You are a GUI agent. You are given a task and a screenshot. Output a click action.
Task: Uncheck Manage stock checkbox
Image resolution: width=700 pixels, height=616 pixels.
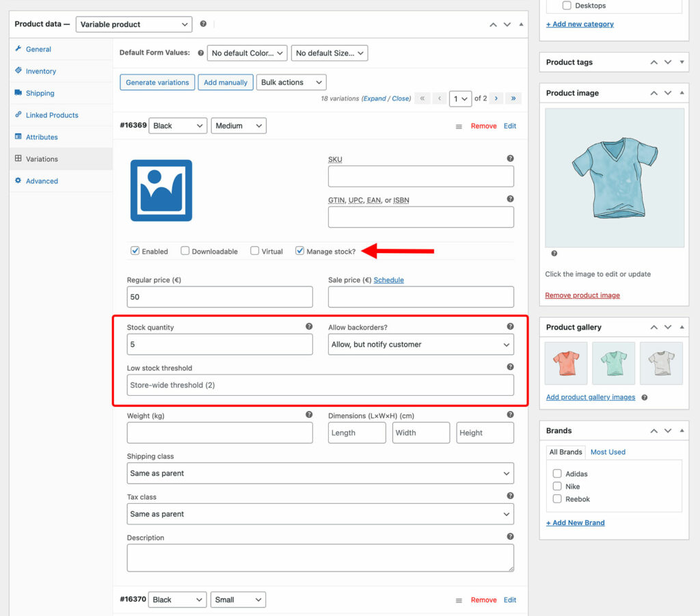coord(299,251)
